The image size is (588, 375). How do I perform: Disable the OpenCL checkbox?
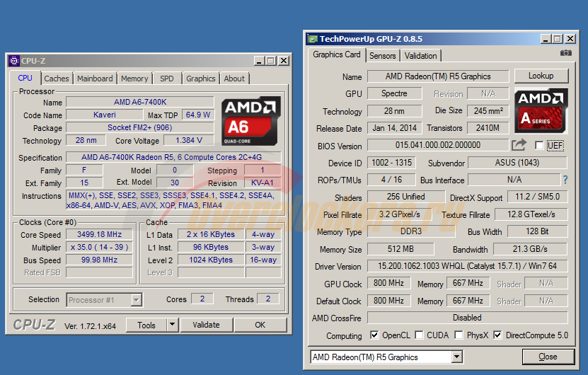coord(375,335)
